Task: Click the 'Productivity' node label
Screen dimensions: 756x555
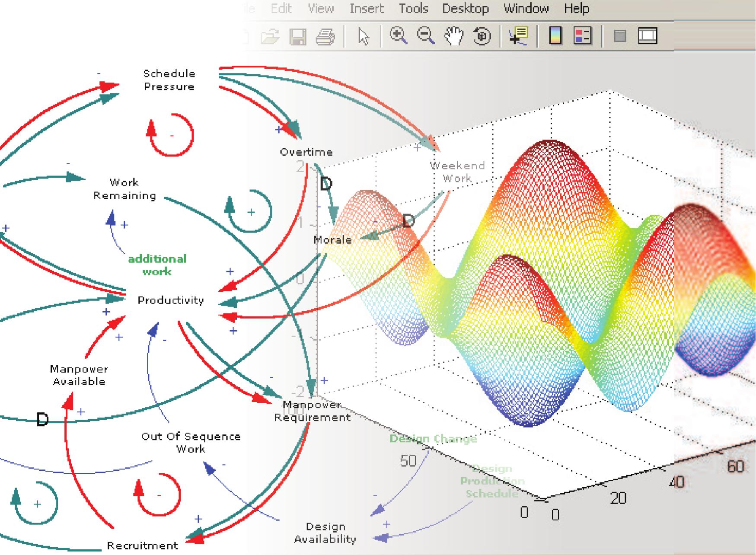Action: 171,300
